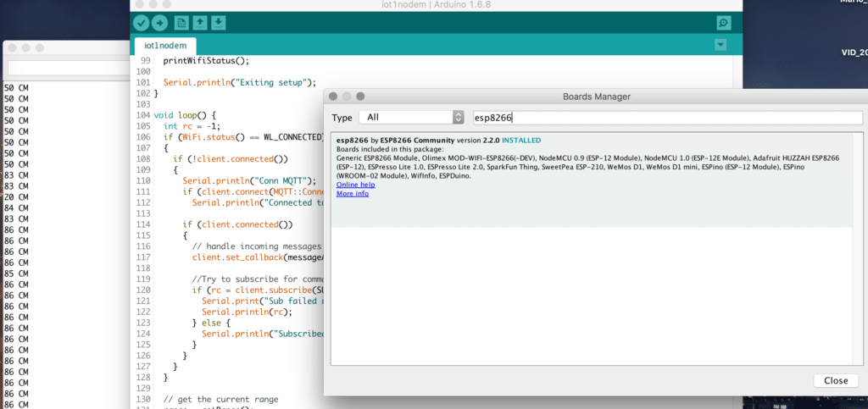
Task: Click the Boards Manager title bar text
Action: pyautogui.click(x=597, y=97)
